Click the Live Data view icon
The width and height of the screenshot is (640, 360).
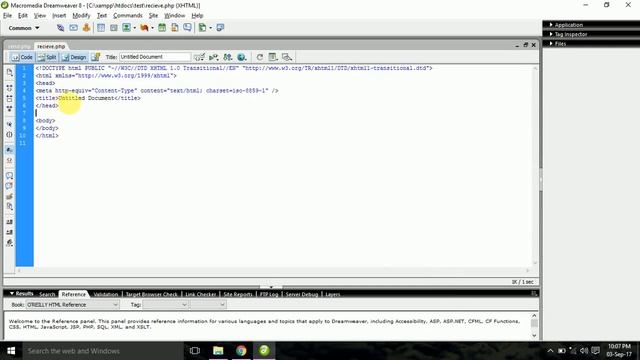coord(96,57)
